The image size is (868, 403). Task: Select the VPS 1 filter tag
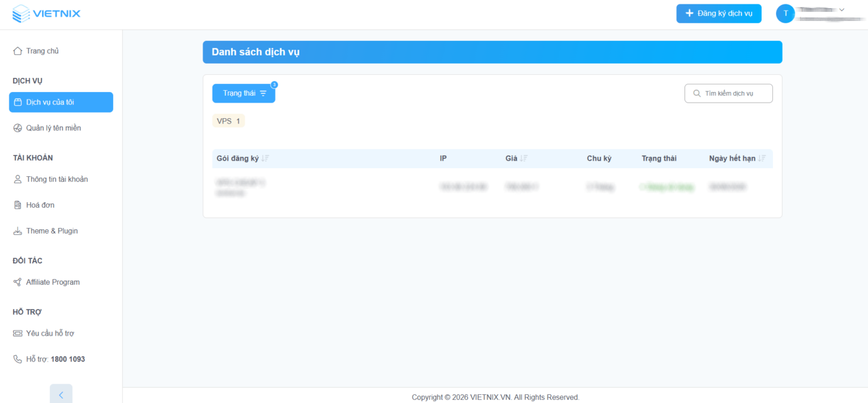pos(228,121)
